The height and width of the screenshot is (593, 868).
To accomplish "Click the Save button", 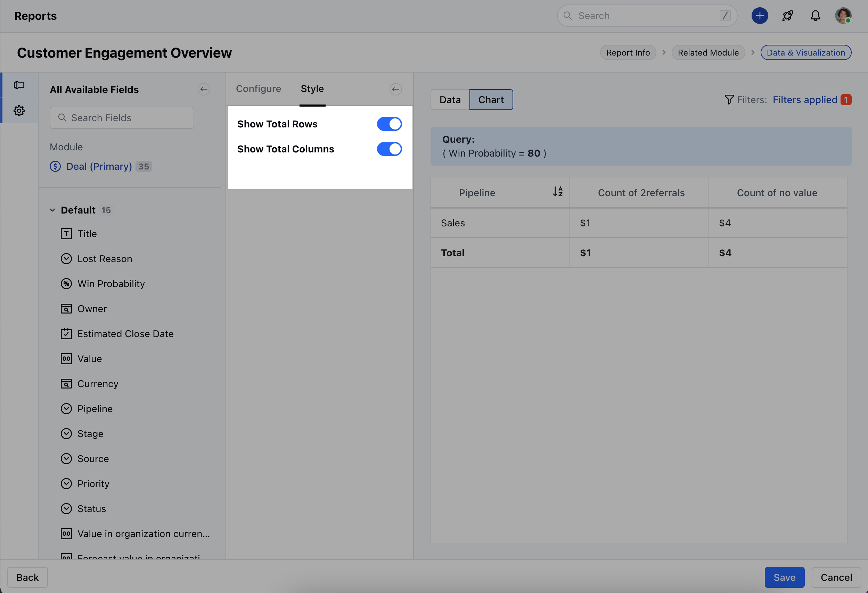I will (x=784, y=577).
